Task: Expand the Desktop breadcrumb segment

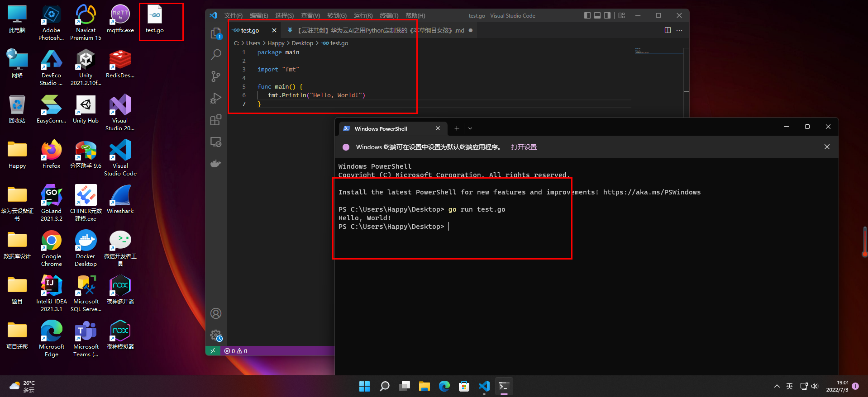Action: point(302,43)
